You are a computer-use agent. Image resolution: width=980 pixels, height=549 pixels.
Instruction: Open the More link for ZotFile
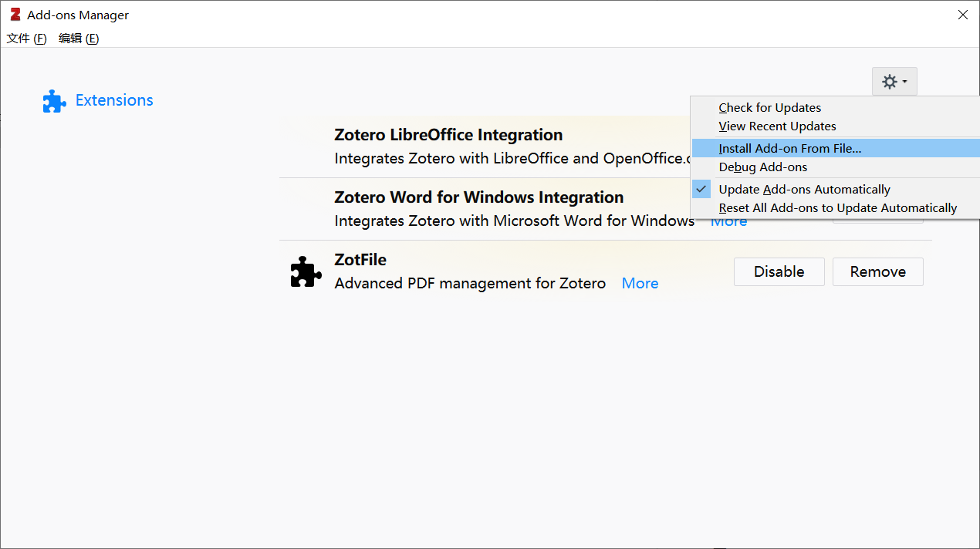point(640,283)
